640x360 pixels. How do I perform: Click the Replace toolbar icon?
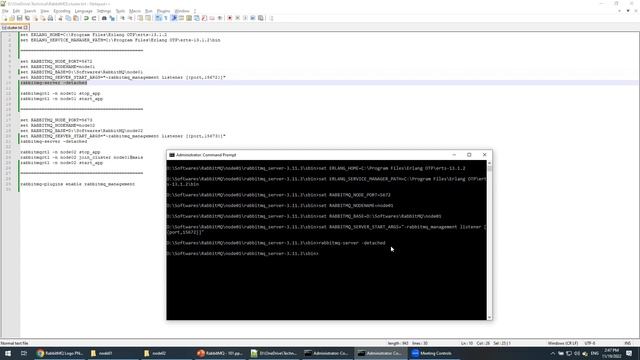pos(112,18)
